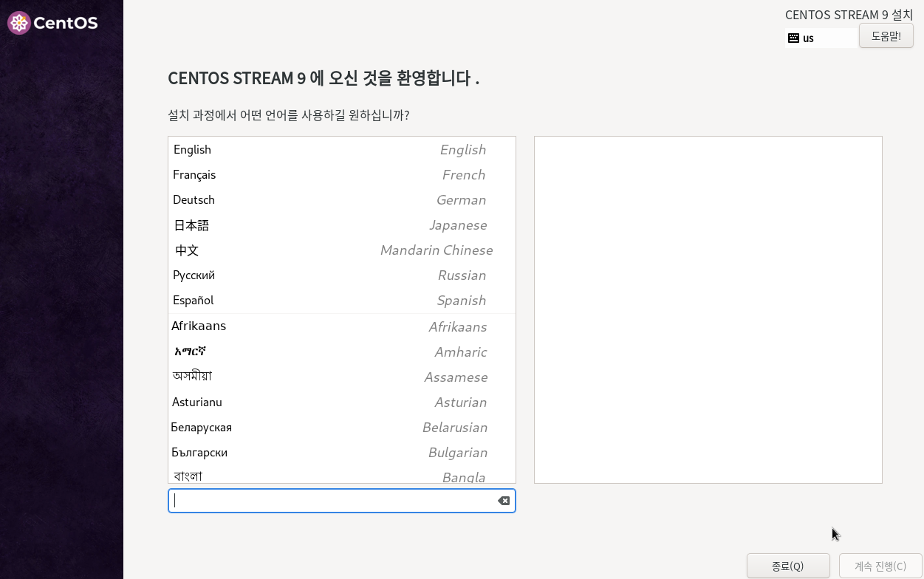924x579 pixels.
Task: Click the keyboard layout icon beside 'us'
Action: tap(793, 38)
